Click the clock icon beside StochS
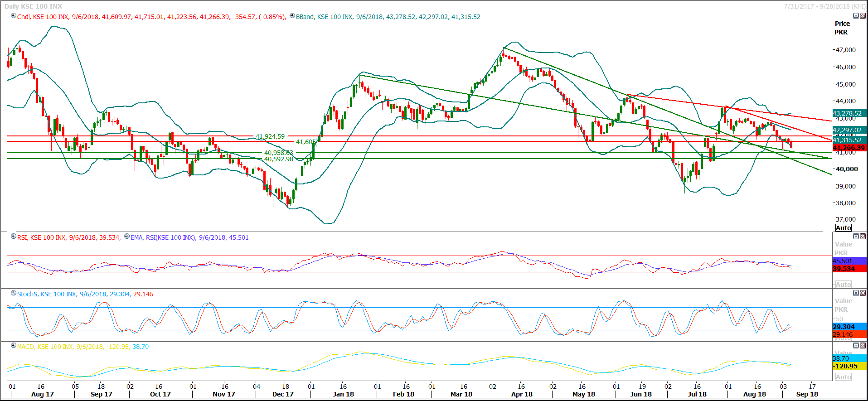Image resolution: width=868 pixels, height=401 pixels. click(x=14, y=293)
